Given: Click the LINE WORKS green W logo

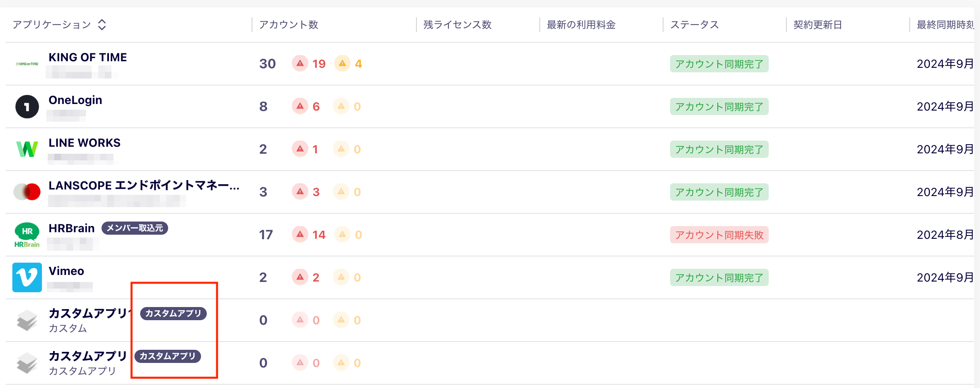Looking at the screenshot, I should click(27, 149).
